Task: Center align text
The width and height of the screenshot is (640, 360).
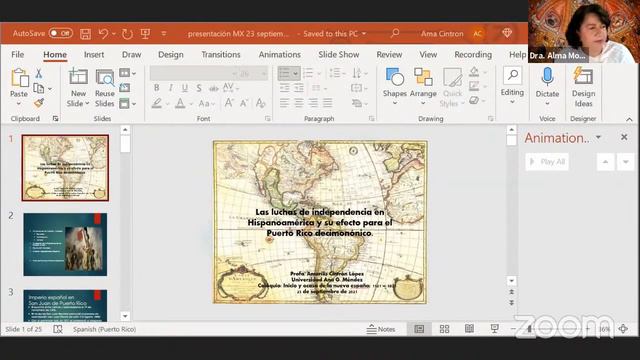Action: tap(299, 103)
